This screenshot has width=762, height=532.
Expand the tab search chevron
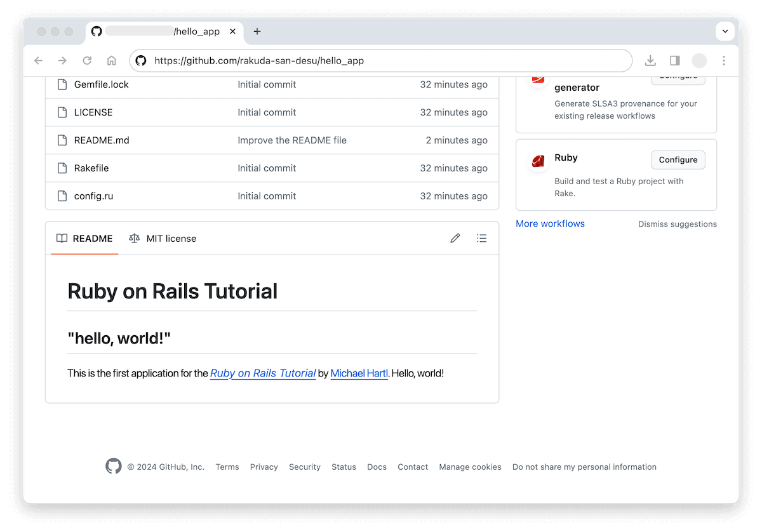coord(725,31)
